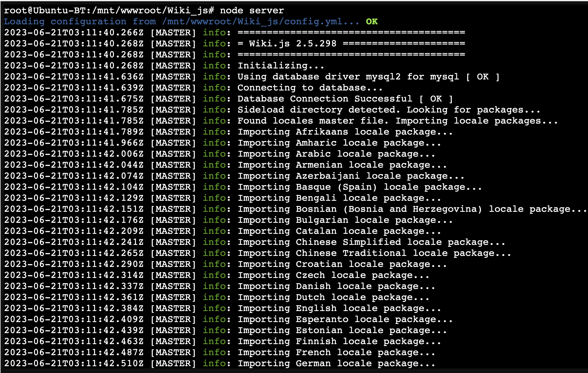Click 'Importing Chinese Traditional locale package' line
588x373 pixels.
coord(374,253)
